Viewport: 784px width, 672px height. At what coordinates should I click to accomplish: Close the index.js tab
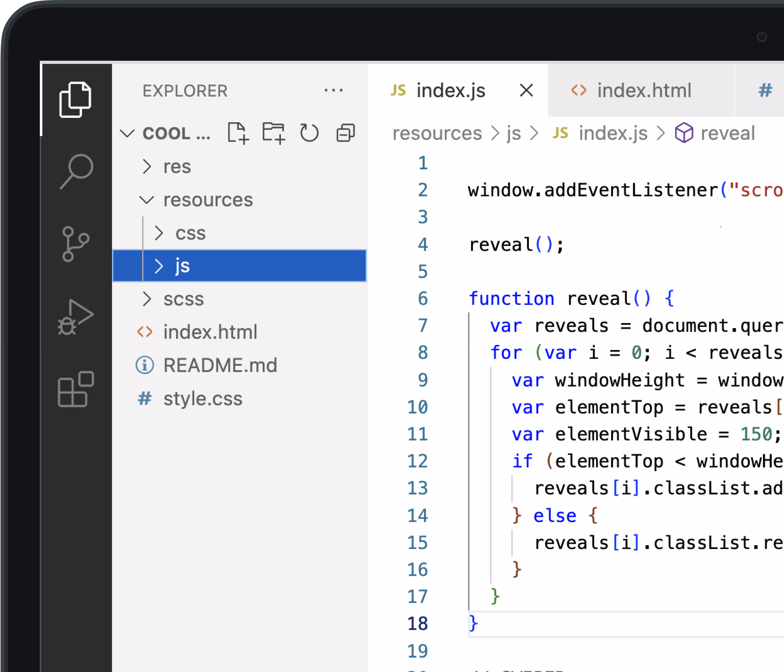526,90
